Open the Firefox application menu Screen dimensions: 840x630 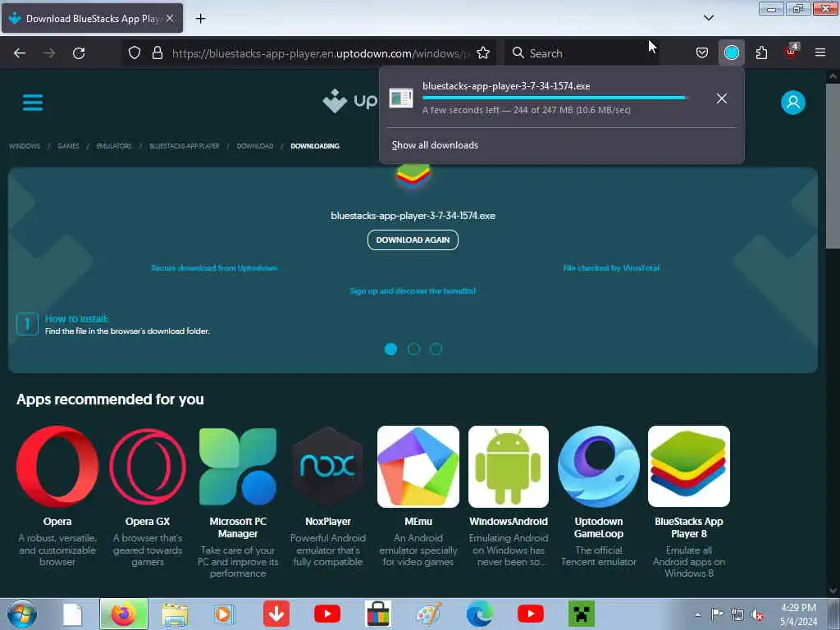pos(820,52)
